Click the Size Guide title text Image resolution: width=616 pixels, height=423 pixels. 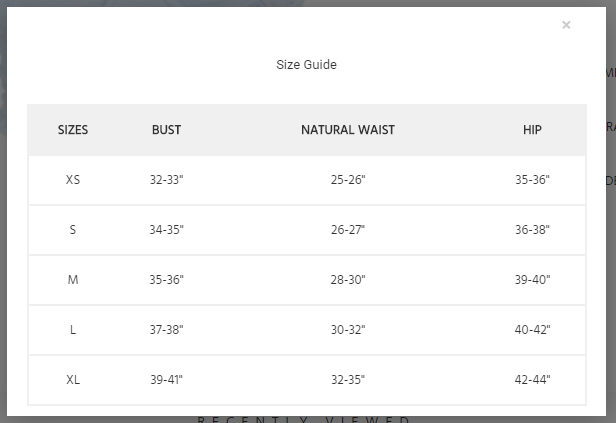tap(306, 65)
